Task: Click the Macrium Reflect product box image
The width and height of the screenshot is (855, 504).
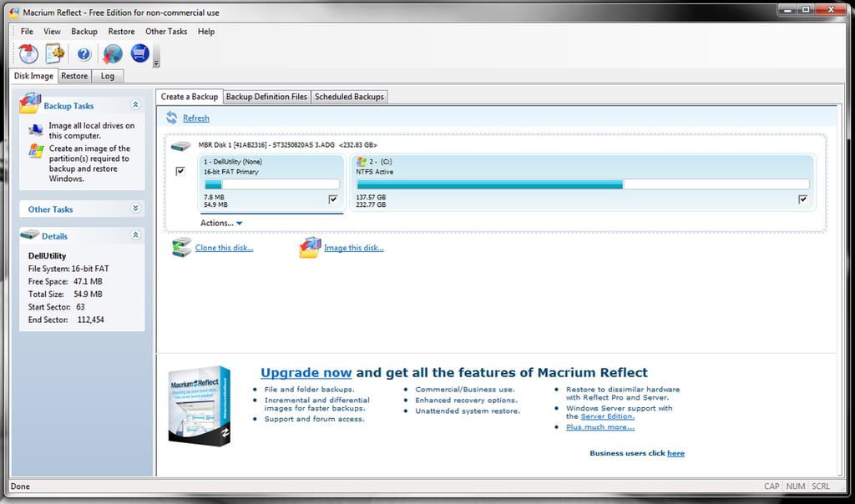Action: 200,406
